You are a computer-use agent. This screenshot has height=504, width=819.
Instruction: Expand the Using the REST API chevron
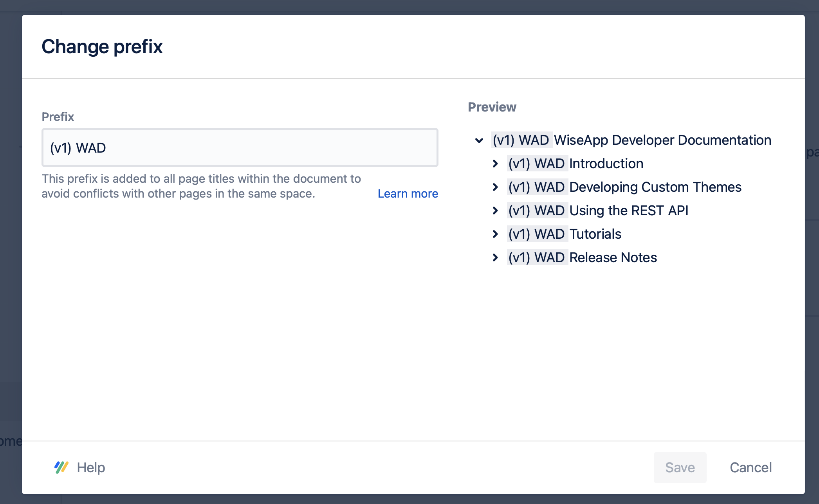[495, 211]
